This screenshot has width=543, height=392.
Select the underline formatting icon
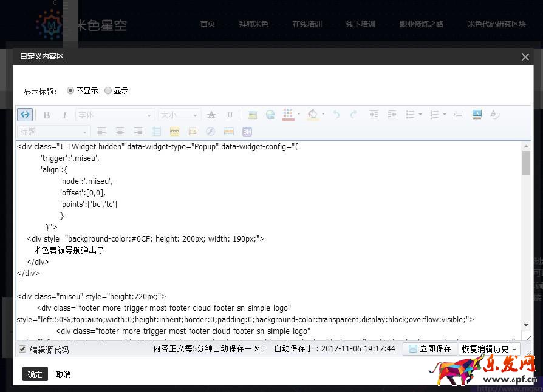pos(229,114)
